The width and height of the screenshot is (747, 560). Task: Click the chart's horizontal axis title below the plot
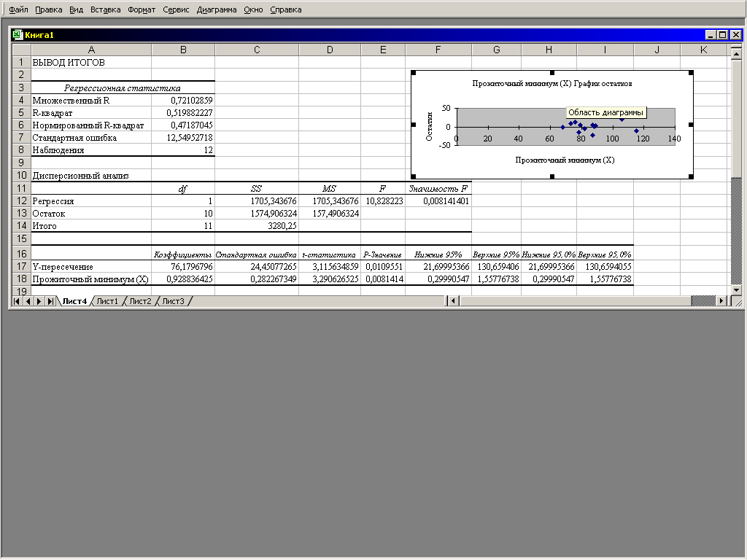coord(565,160)
